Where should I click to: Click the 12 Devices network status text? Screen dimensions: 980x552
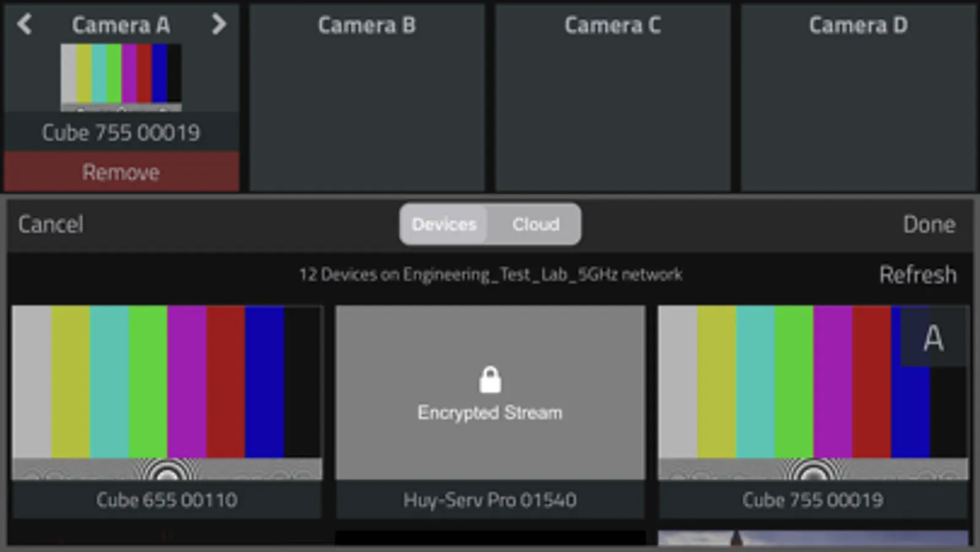pos(490,275)
